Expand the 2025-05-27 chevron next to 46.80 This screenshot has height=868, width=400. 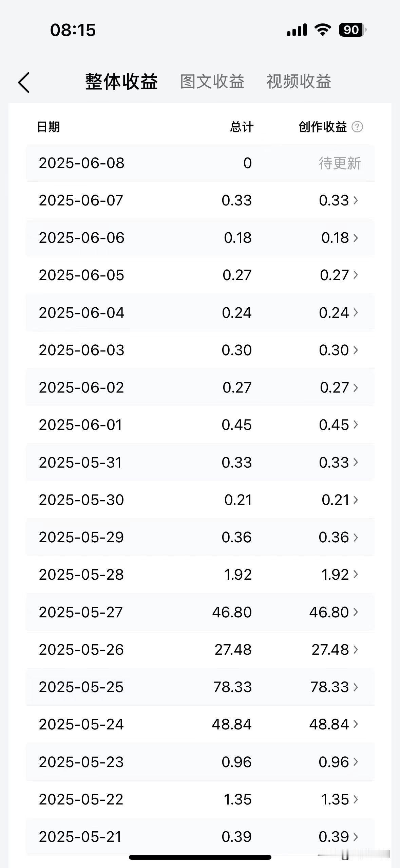click(x=356, y=612)
